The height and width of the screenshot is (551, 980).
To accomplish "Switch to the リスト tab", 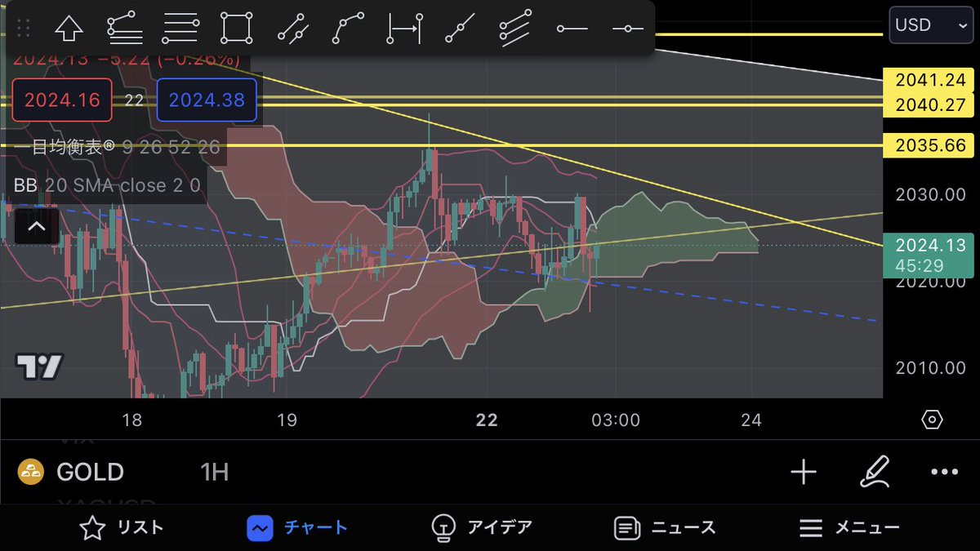I will [121, 528].
